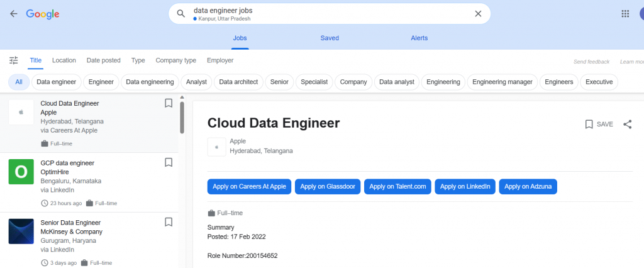Filter by the Specialist chip
Screen dimensions: 644x268
pos(314,82)
